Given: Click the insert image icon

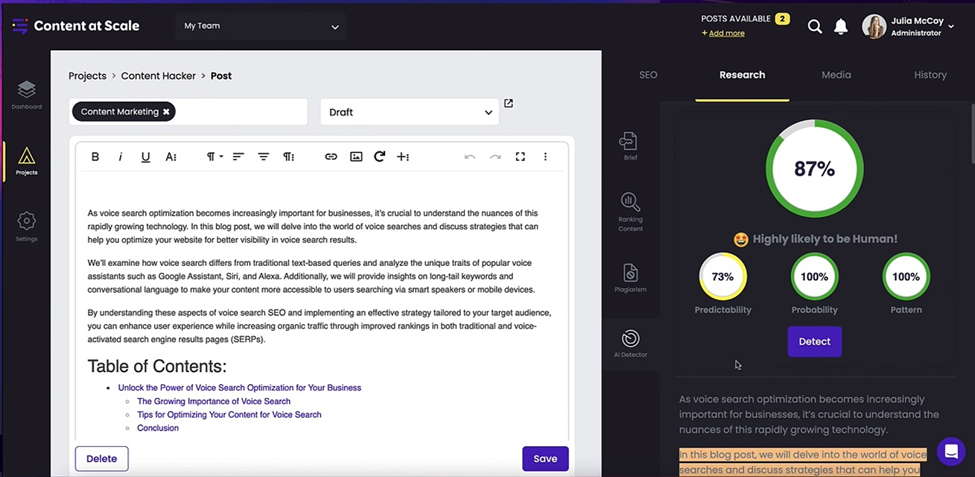Looking at the screenshot, I should 356,157.
